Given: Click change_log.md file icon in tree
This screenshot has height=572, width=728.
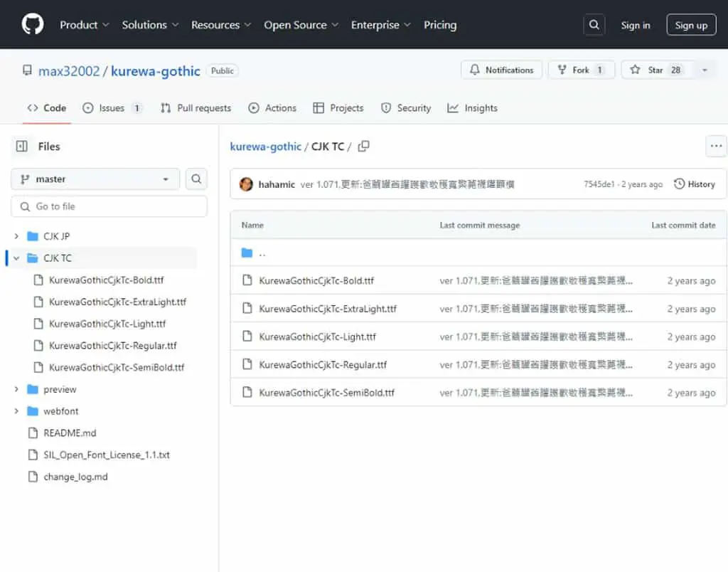Looking at the screenshot, I should click(x=33, y=476).
